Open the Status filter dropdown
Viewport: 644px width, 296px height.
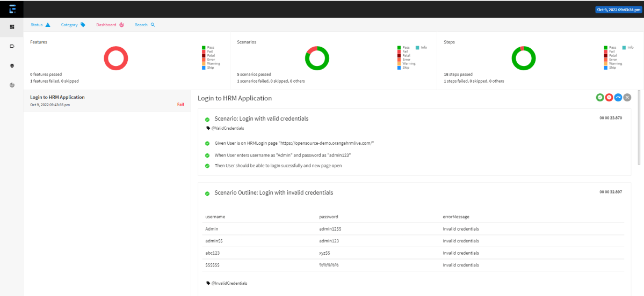tap(40, 25)
